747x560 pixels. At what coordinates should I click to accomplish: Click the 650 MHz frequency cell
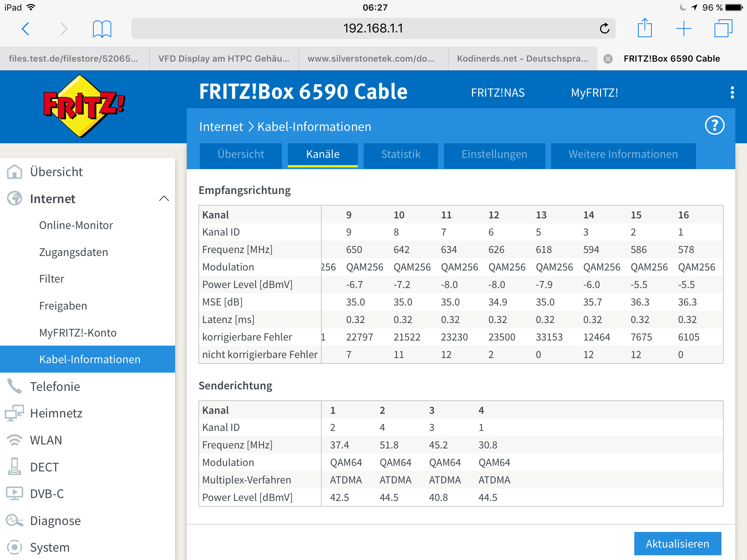354,250
